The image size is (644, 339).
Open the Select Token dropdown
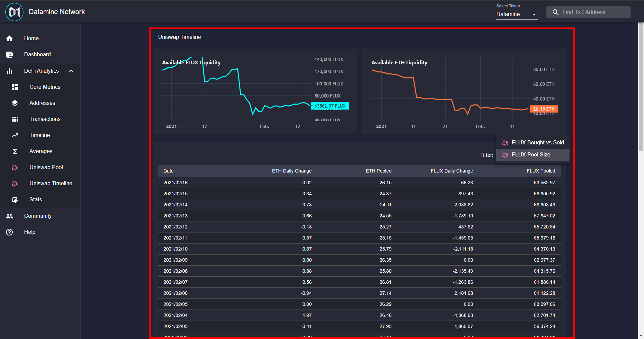coord(517,14)
